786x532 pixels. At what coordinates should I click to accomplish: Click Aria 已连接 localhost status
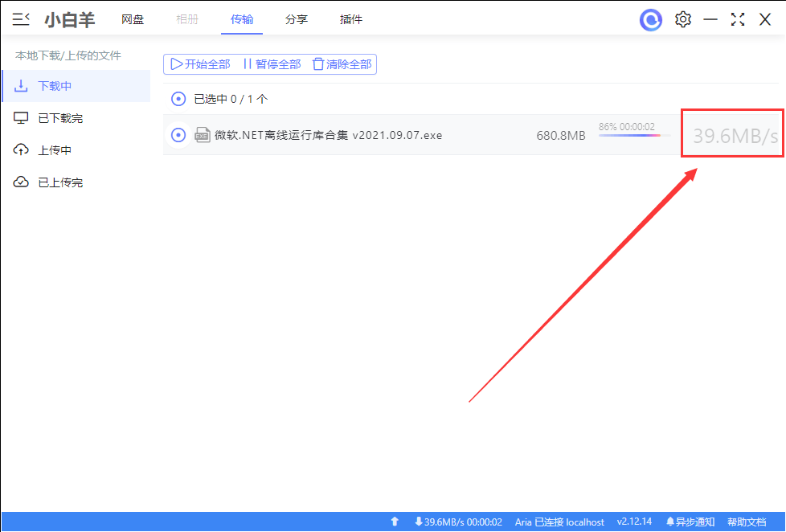click(559, 522)
